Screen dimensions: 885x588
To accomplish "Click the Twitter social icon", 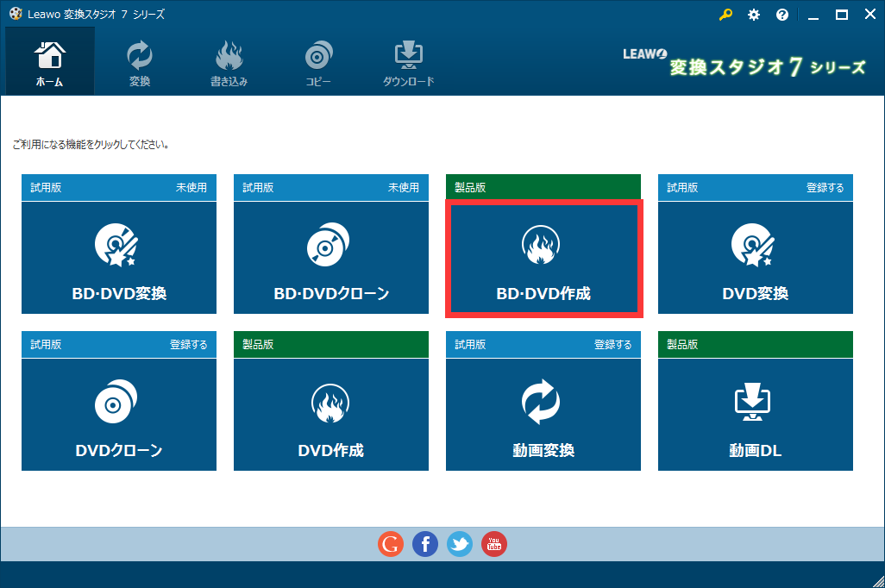I will click(x=459, y=544).
